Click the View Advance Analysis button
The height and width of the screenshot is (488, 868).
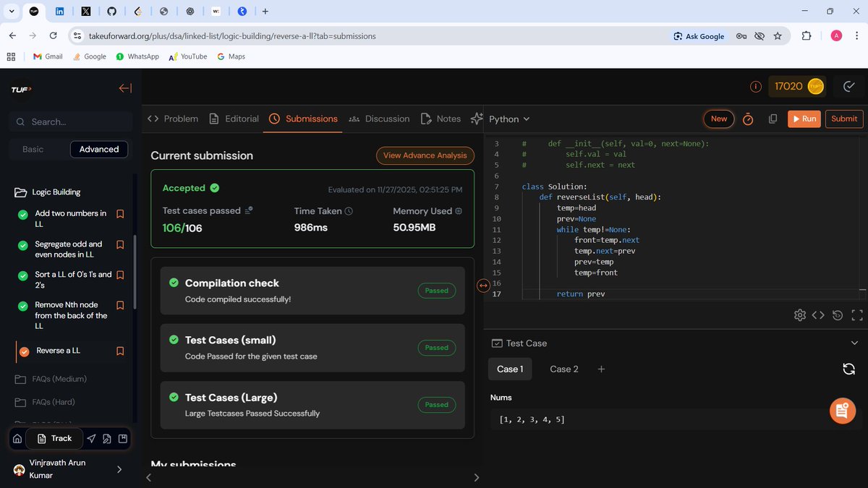[425, 155]
